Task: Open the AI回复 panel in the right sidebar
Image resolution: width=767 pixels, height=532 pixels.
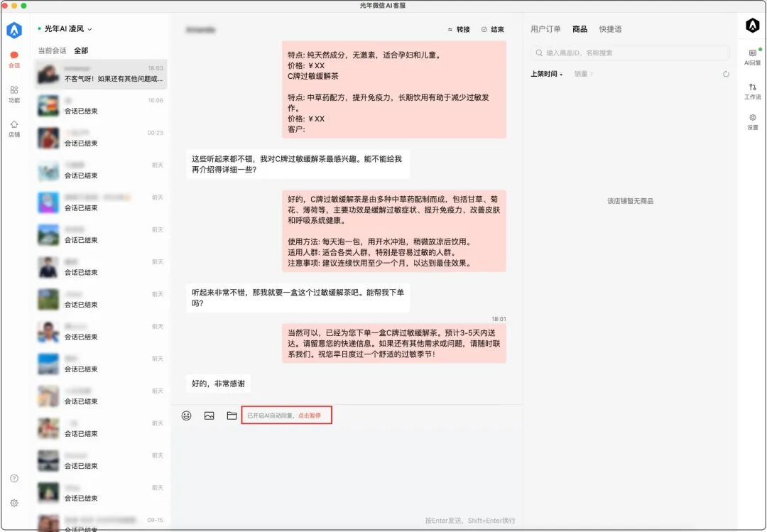Action: (x=752, y=57)
